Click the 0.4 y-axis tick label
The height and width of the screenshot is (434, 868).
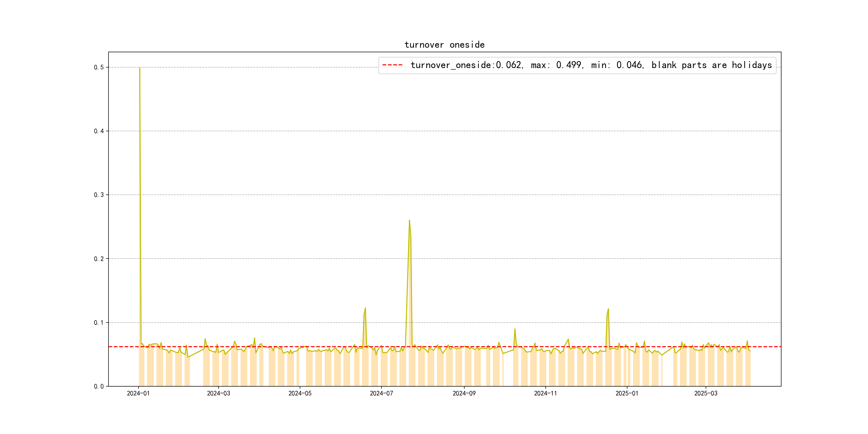(99, 131)
